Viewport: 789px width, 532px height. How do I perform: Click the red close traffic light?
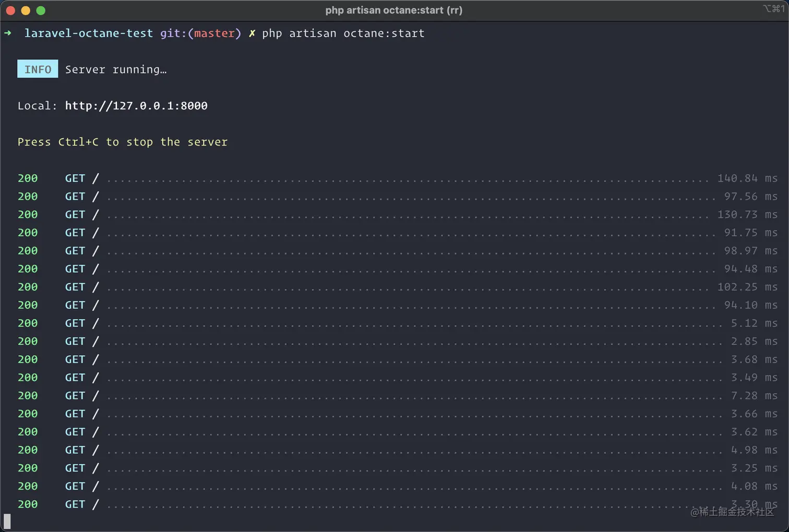(x=10, y=10)
